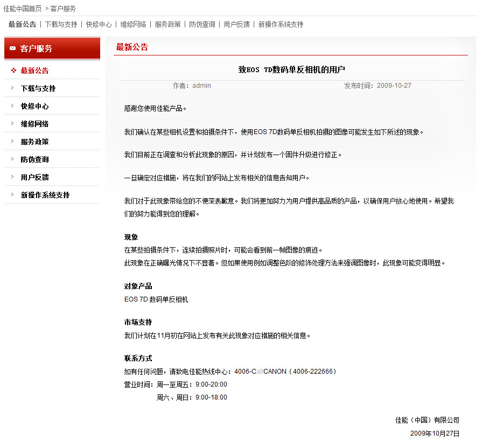Click arrow bullet beside sidebar 服务政策

click(12, 141)
